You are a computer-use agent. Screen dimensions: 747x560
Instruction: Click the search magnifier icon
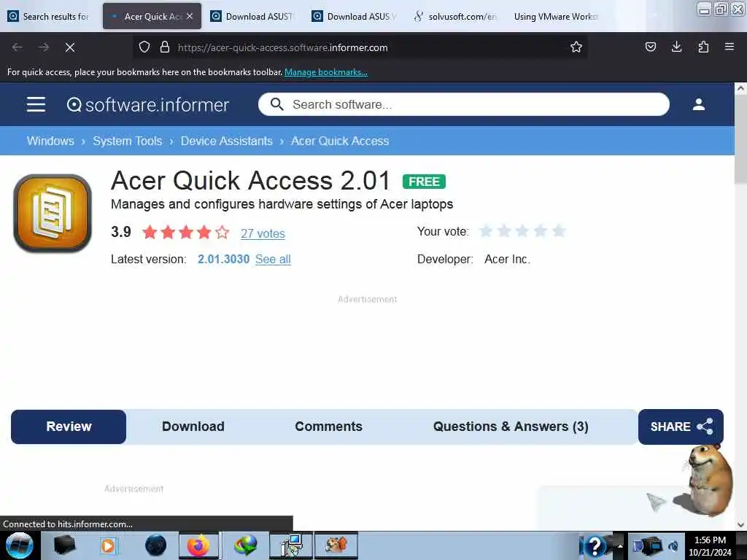pyautogui.click(x=276, y=104)
